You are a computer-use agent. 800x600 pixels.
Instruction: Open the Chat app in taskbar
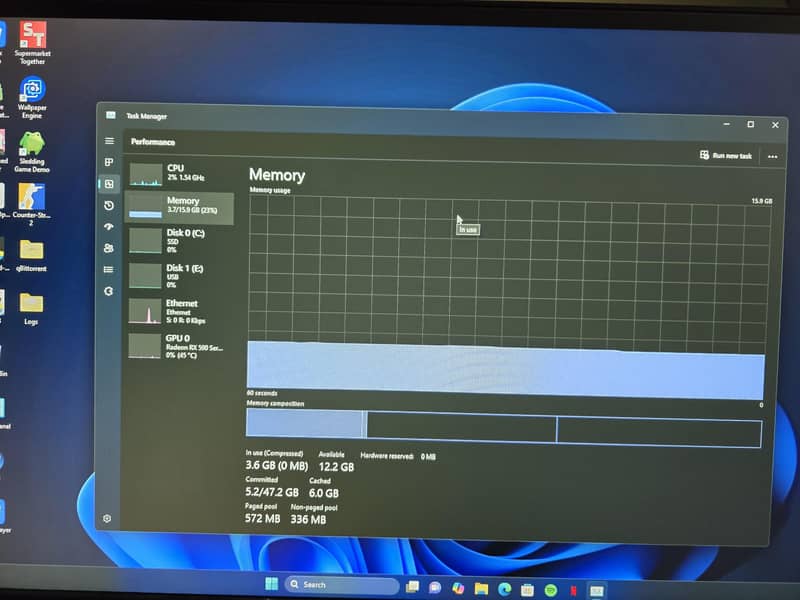point(435,588)
